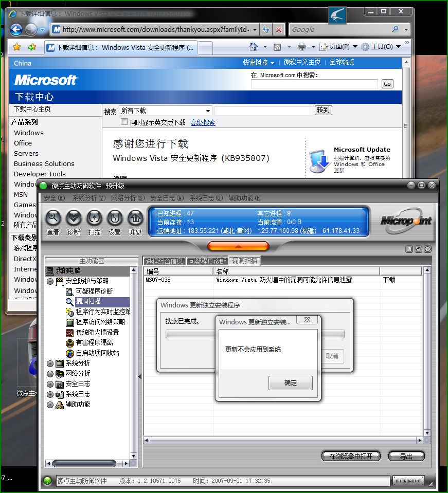The width and height of the screenshot is (448, 493).
Task: Select 漏洞扫描 in the left tree
Action: pyautogui.click(x=88, y=302)
